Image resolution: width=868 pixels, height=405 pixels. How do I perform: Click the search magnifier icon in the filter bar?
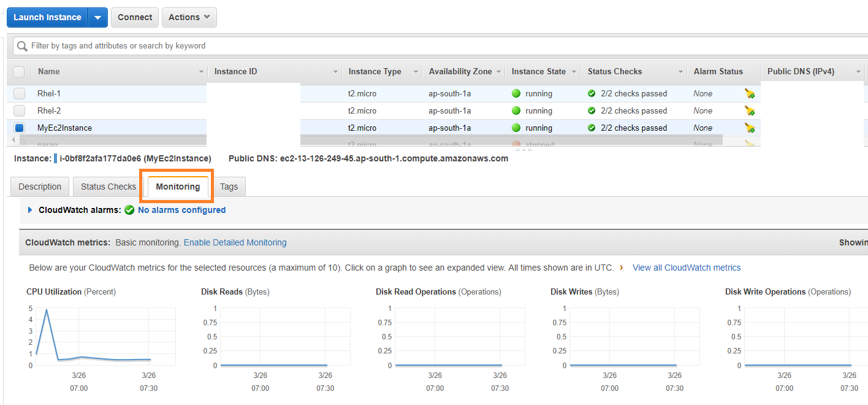(x=23, y=45)
